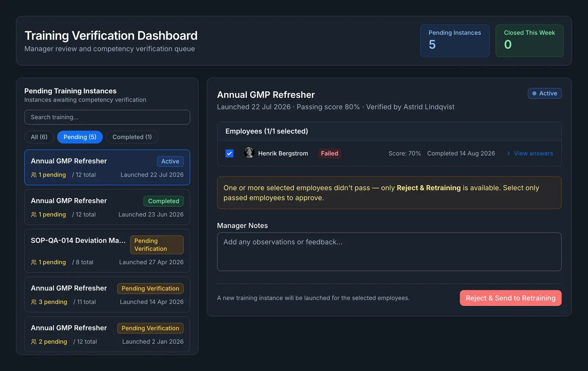
Task: Click the Closed This Week stat card
Action: pyautogui.click(x=529, y=41)
